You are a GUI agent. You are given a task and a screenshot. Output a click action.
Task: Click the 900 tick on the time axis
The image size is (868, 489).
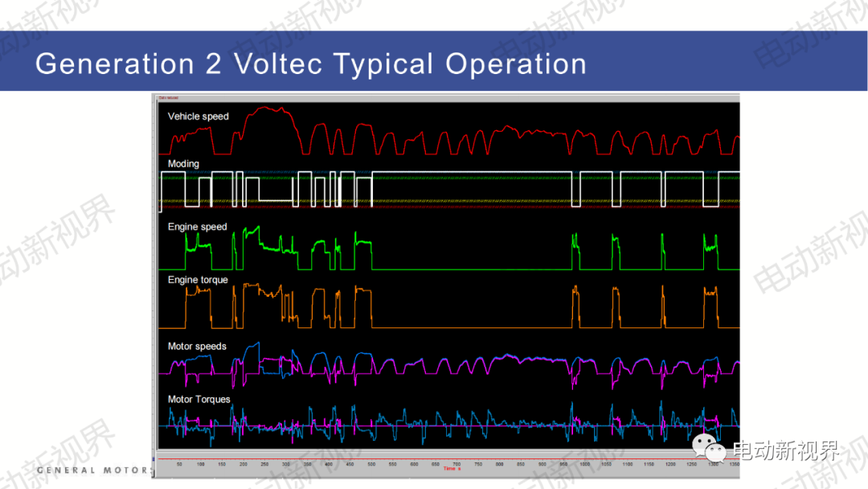[x=542, y=464]
